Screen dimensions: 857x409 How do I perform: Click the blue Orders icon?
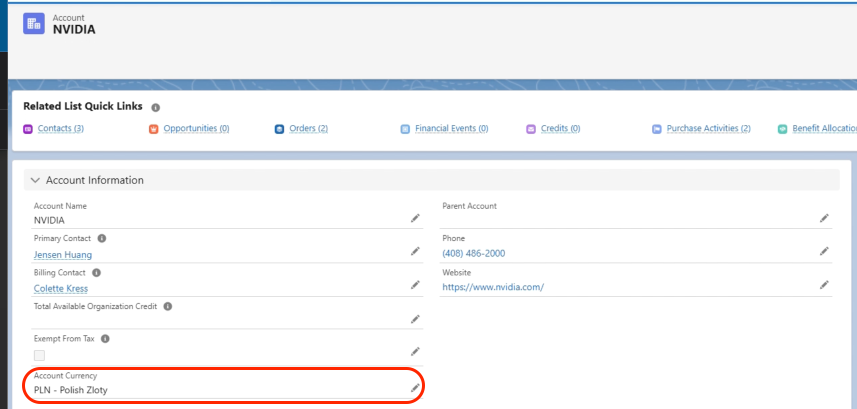point(279,129)
